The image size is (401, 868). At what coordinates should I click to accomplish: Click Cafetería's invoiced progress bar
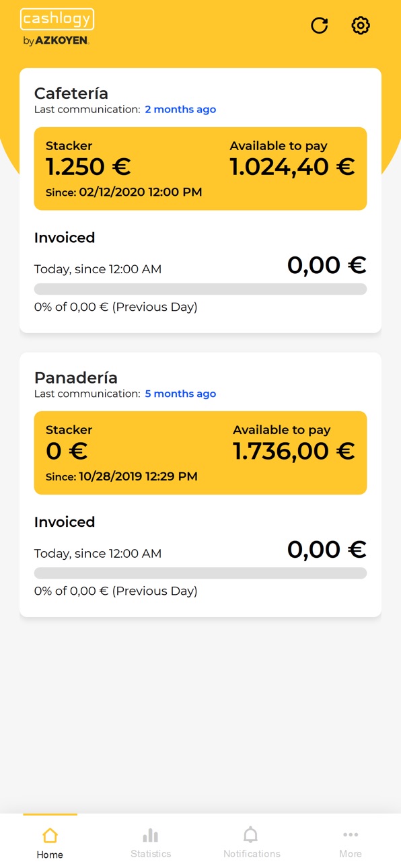click(x=200, y=289)
